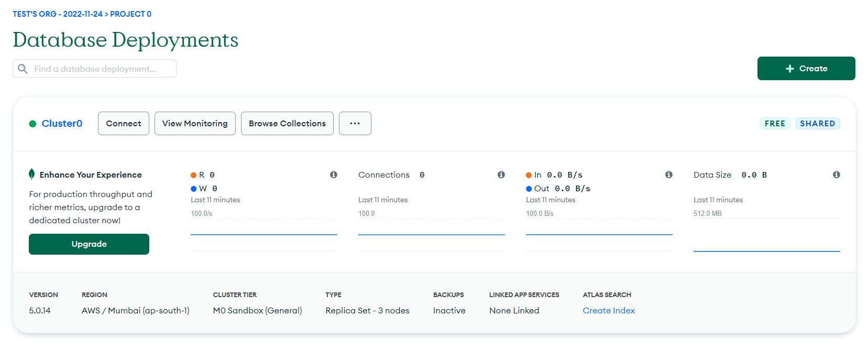868x349 pixels.
Task: Click the search magnifier icon
Action: pos(23,69)
